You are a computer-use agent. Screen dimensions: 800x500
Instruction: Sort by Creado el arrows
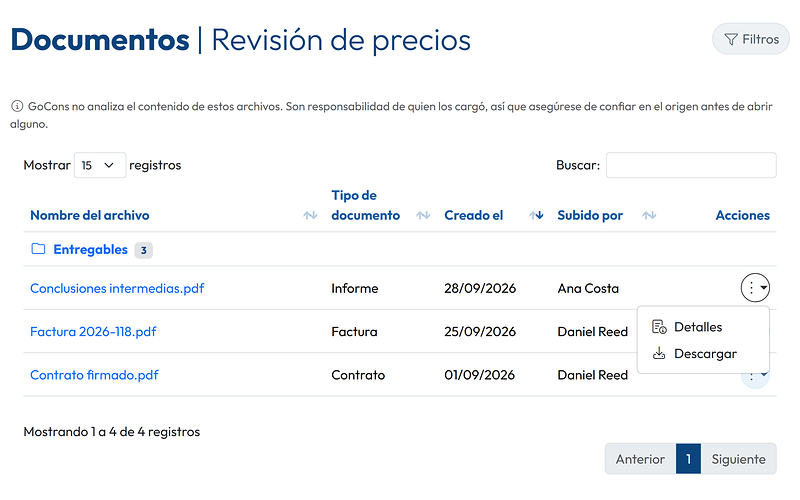point(536,215)
